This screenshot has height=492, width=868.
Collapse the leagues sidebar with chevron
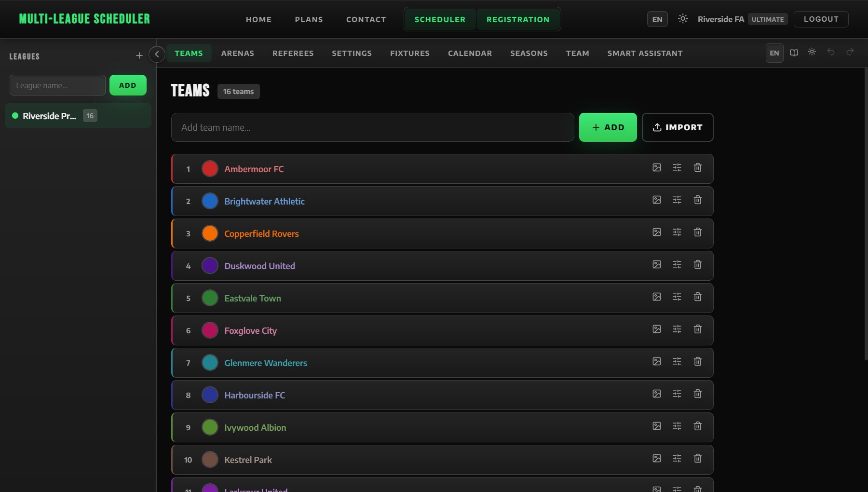(157, 54)
